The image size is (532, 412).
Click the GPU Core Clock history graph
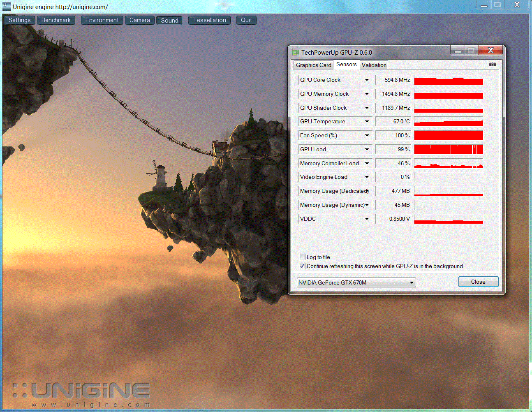pyautogui.click(x=449, y=80)
